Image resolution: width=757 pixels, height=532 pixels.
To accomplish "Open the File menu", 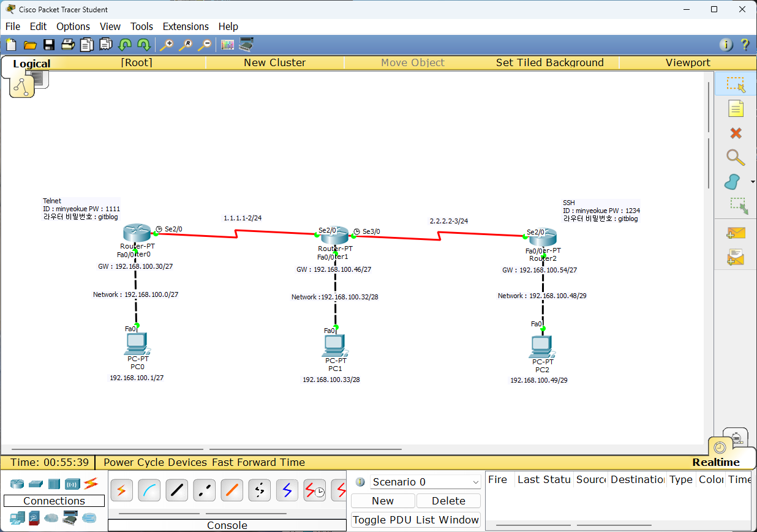I will tap(13, 26).
